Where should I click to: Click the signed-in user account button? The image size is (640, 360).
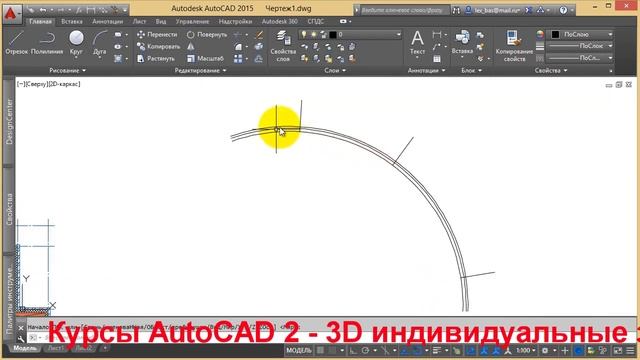(493, 10)
